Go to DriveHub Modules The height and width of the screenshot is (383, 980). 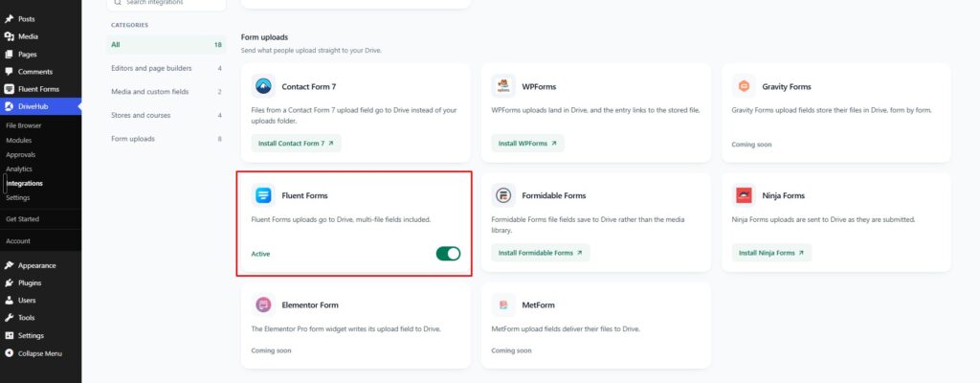(19, 140)
